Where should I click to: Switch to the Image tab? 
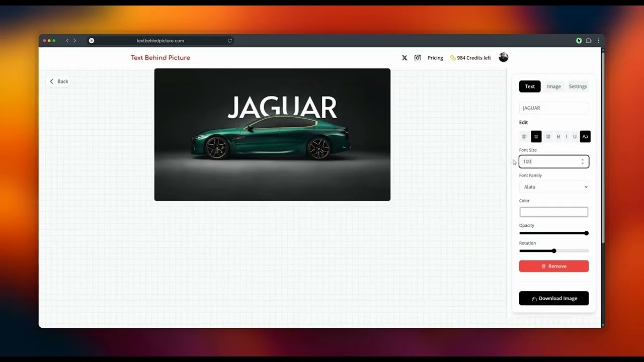(554, 86)
